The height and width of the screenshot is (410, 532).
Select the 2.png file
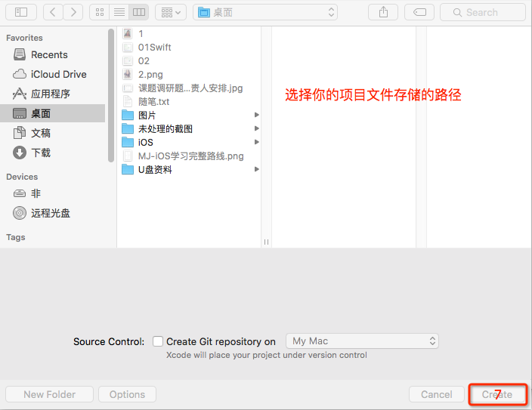[x=190, y=74]
